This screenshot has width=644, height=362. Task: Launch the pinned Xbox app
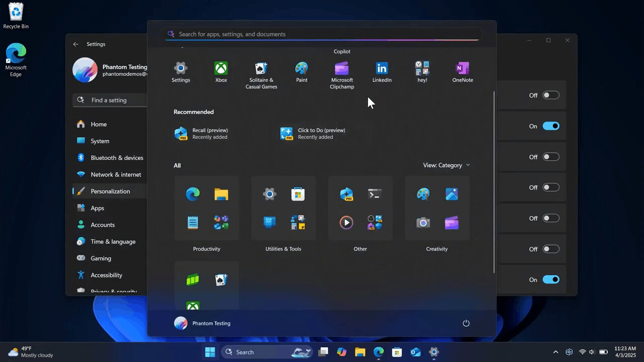221,72
